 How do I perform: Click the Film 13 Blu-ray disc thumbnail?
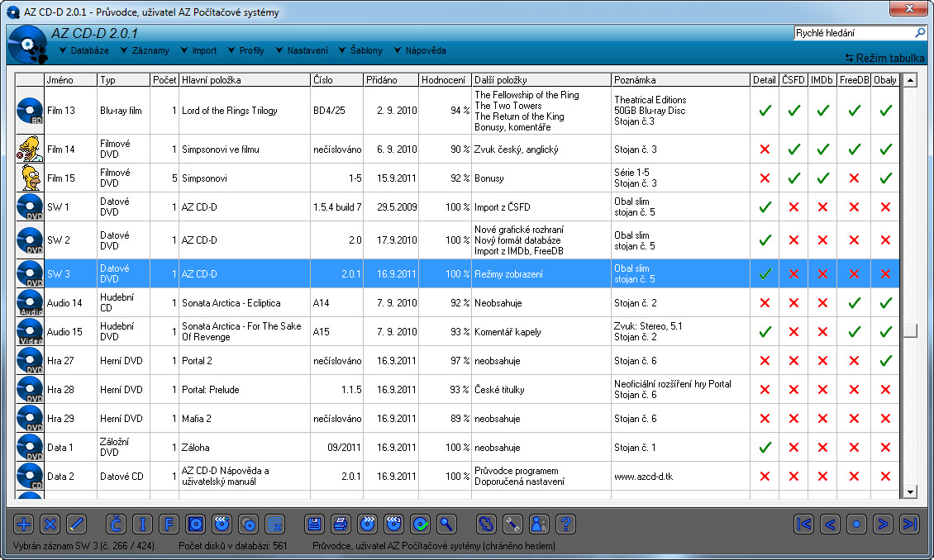30,111
